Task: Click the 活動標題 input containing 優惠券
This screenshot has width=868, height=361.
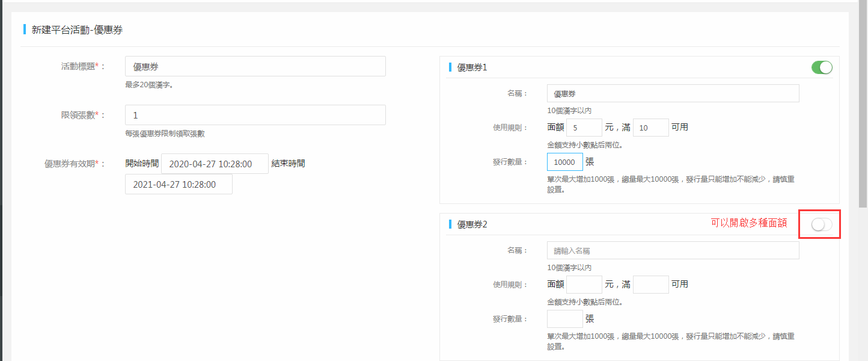Action: click(x=255, y=66)
